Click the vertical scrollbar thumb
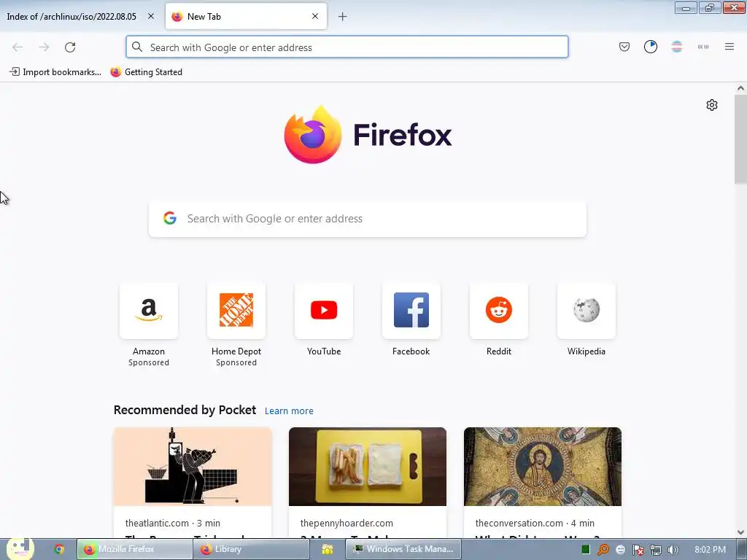The width and height of the screenshot is (747, 560). 740,139
